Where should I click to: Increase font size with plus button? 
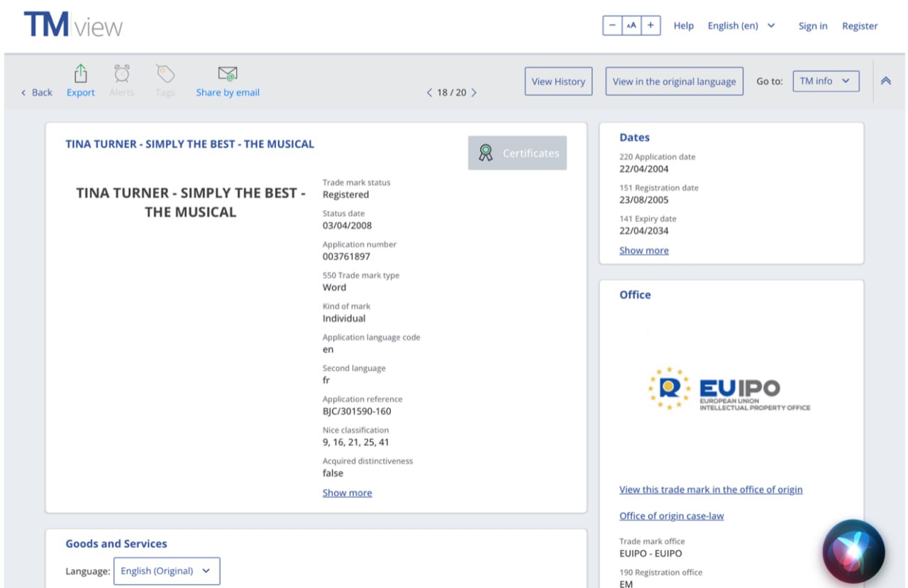[650, 26]
